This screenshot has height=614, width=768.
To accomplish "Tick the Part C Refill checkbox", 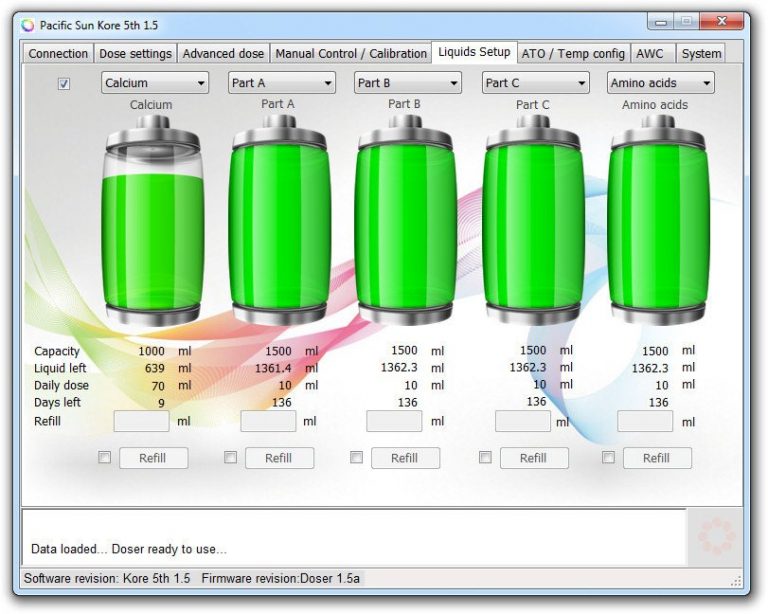I will 485,458.
